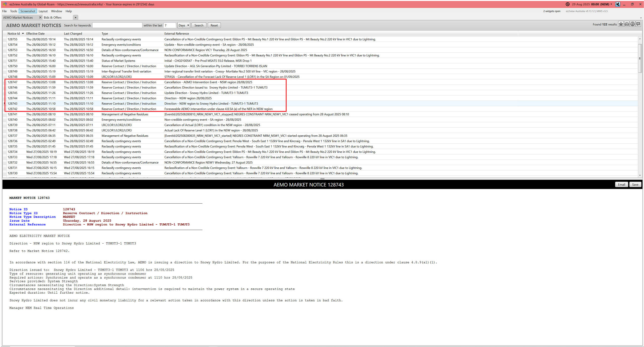Switch to the Bids & Offers tab
This screenshot has height=347, width=644.
point(53,17)
